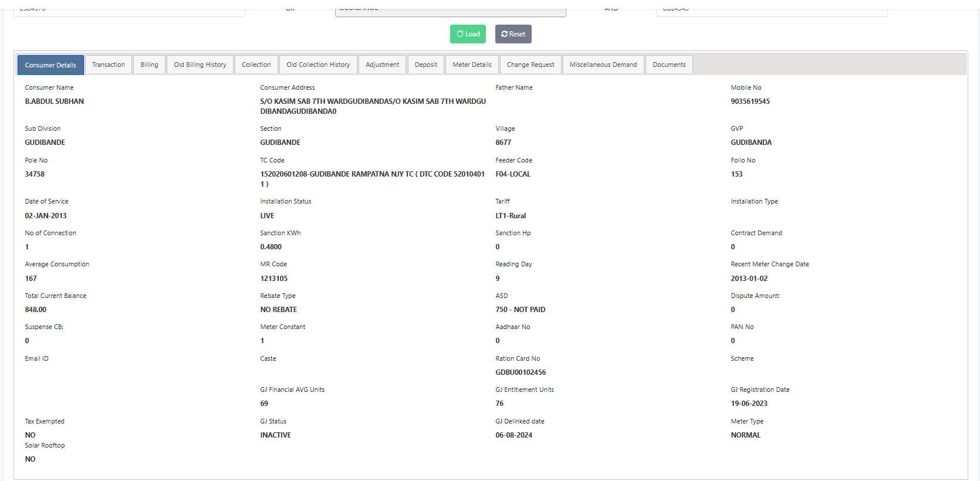Click the leftmost account search field at top

pos(129,11)
